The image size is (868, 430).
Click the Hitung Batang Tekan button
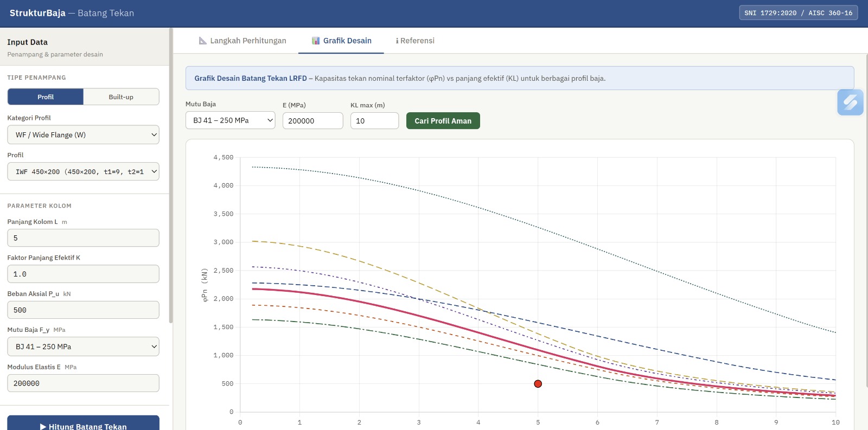pyautogui.click(x=83, y=425)
